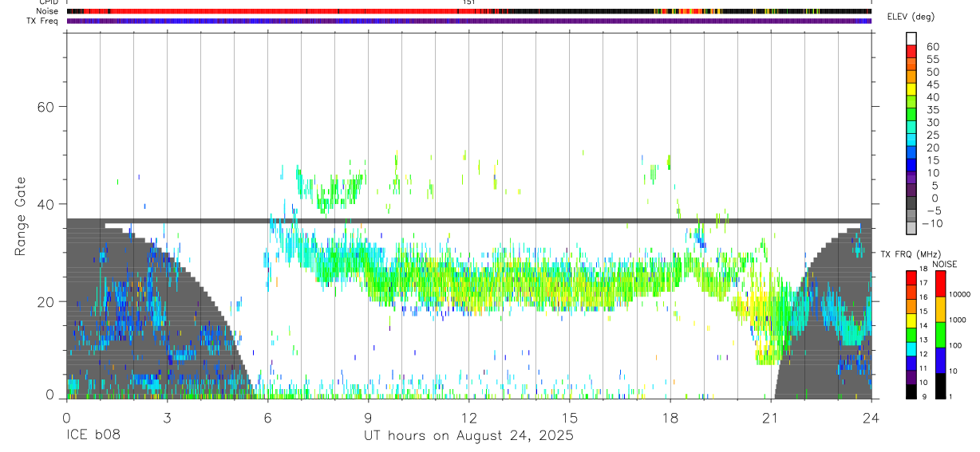Click the 'Range Gate' y-axis label
The width and height of the screenshot is (980, 452).
pos(20,216)
